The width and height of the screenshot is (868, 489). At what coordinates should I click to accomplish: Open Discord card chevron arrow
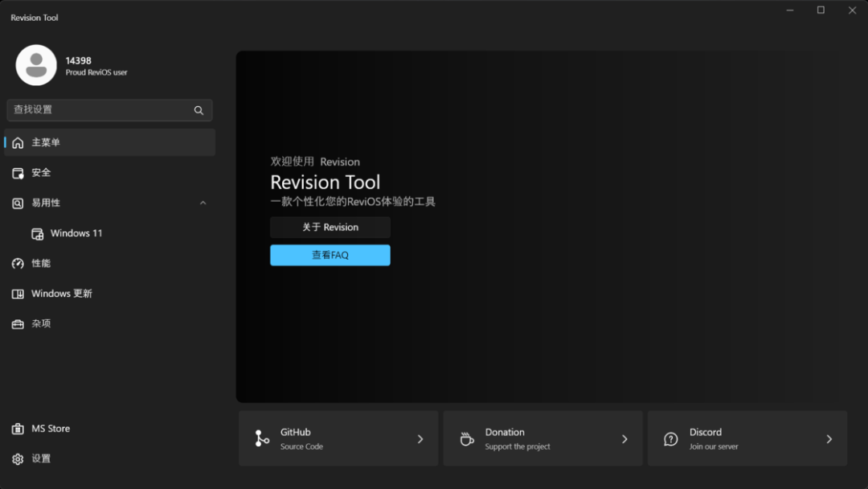[x=829, y=439]
